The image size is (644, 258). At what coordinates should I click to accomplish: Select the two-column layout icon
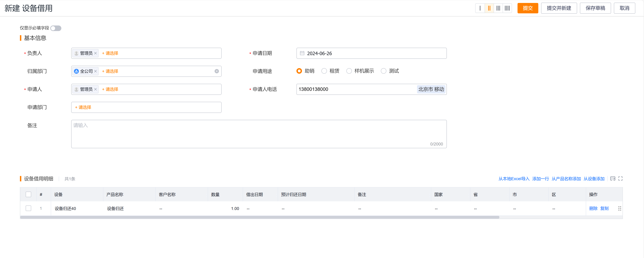click(489, 8)
